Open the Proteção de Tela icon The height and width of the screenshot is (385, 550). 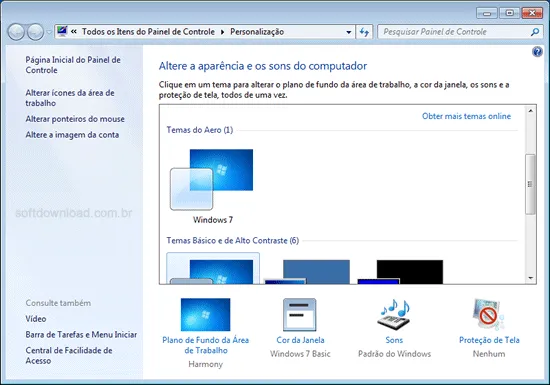(x=489, y=315)
